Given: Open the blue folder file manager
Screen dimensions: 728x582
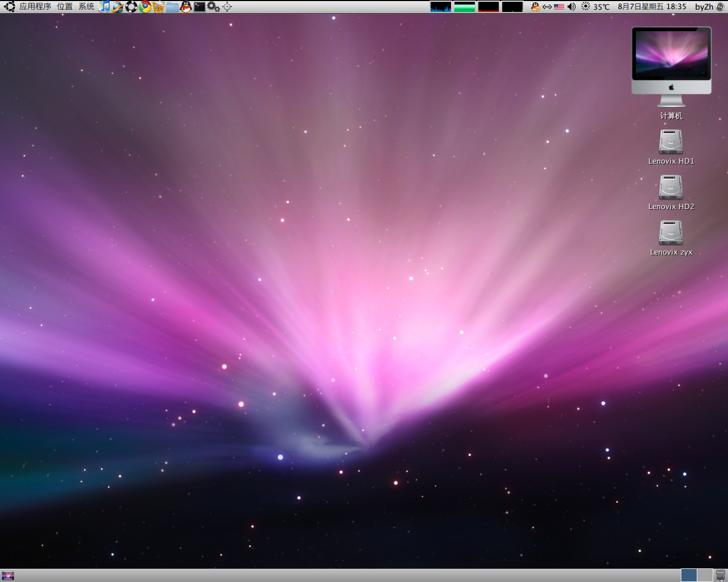Looking at the screenshot, I should click(172, 7).
